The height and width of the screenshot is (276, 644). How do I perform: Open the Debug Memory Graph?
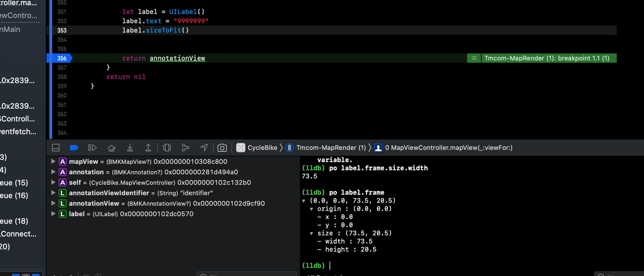pos(185,148)
